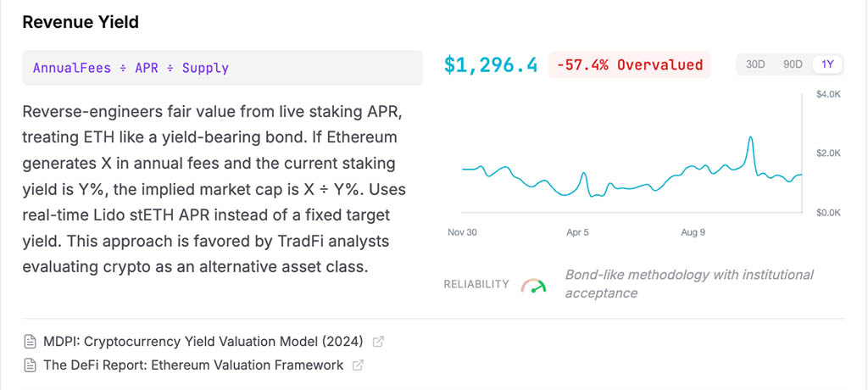Click the Nov 30 date label on the chart
868x390 pixels.
coord(463,231)
